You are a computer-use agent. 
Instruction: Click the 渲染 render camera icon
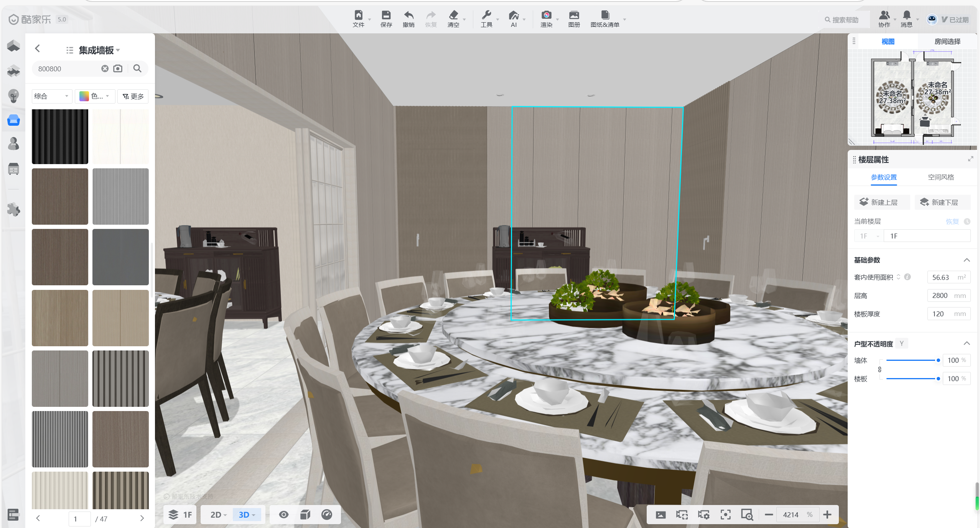pos(546,15)
